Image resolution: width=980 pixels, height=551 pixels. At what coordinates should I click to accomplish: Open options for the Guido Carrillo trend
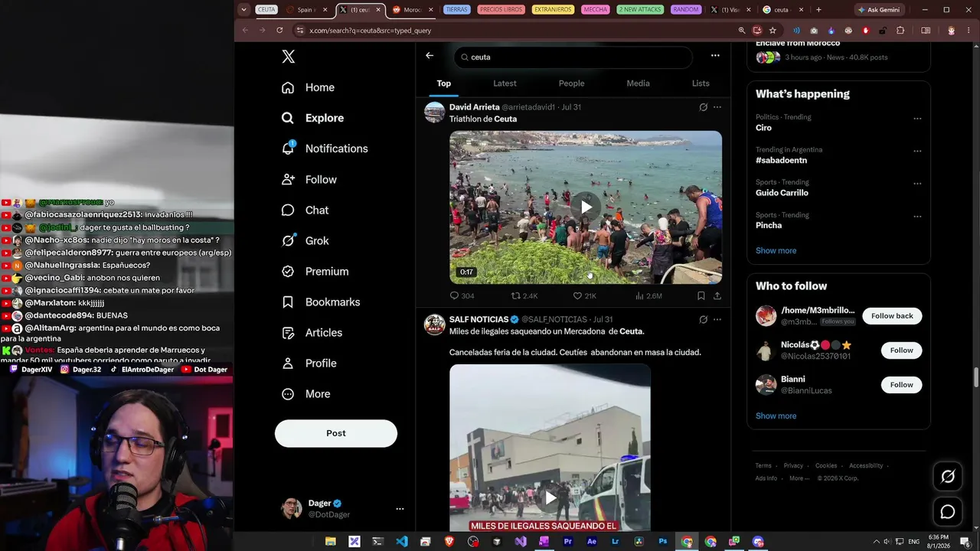tap(917, 184)
